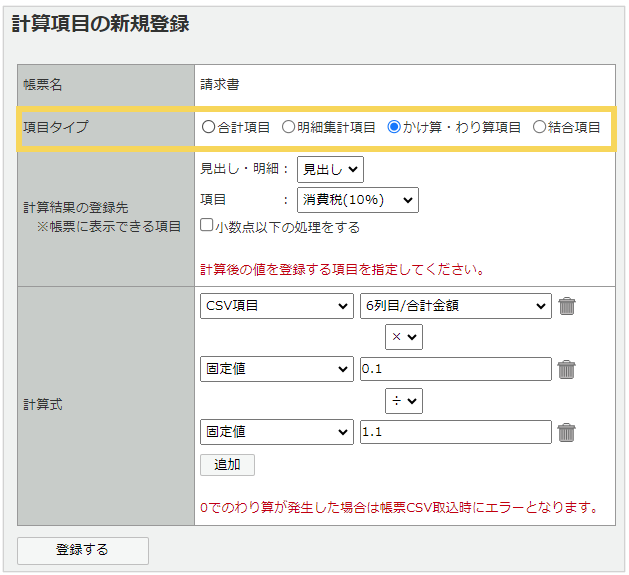Viewport: 629px width, 575px height.
Task: Open the 見出し・明細 dropdown
Action: click(x=330, y=170)
